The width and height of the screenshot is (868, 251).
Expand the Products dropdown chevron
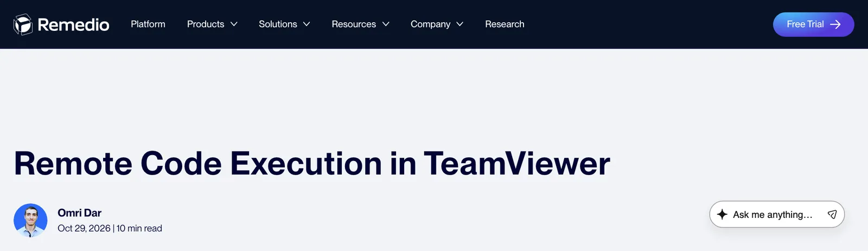[x=234, y=24]
